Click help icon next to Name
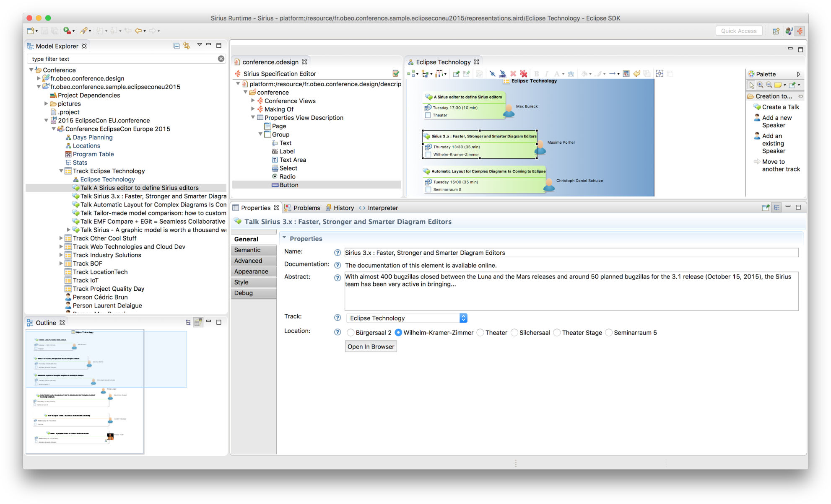 pyautogui.click(x=337, y=253)
